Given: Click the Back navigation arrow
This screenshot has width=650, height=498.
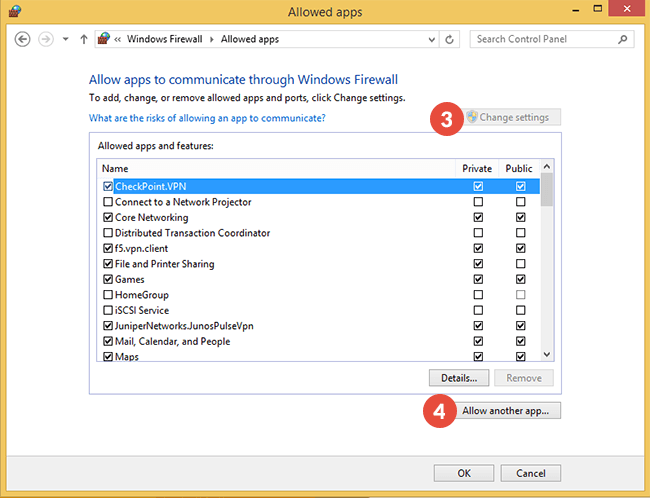Looking at the screenshot, I should point(22,39).
